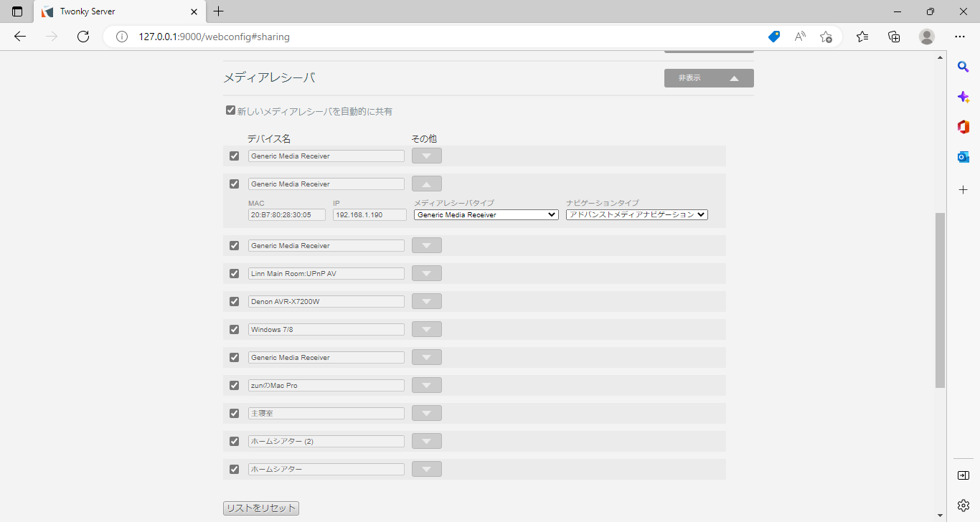Click the Windows 7/8 name field
980x522 pixels.
coord(326,329)
